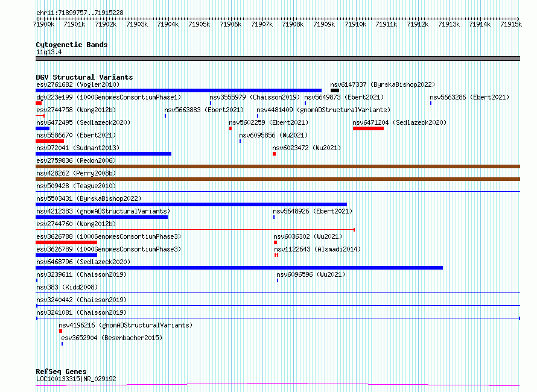Open nsv383 (Kidd2008) label

pyautogui.click(x=67, y=287)
